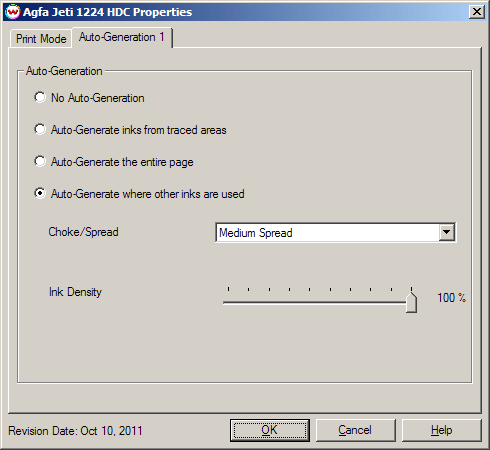
Task: Click the Revision Date text
Action: pos(75,431)
